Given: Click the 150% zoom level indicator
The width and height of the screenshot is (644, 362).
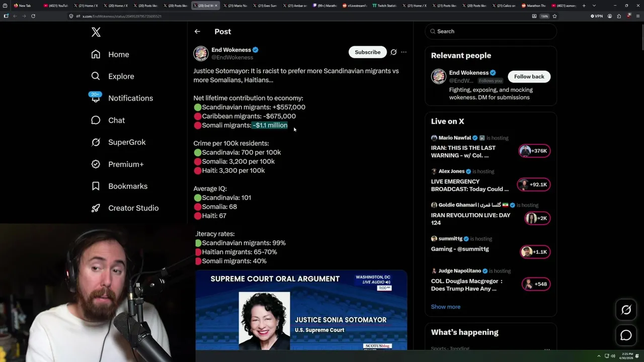Looking at the screenshot, I should (544, 16).
